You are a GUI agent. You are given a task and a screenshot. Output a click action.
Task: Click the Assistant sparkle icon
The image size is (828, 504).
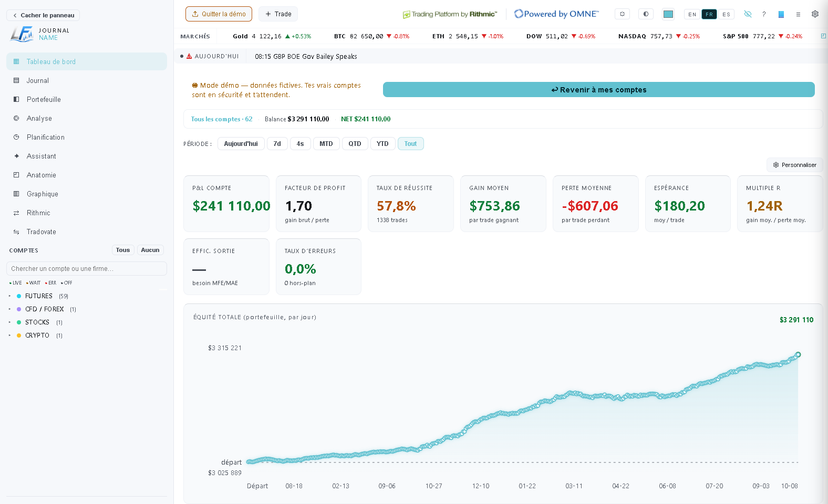[16, 156]
